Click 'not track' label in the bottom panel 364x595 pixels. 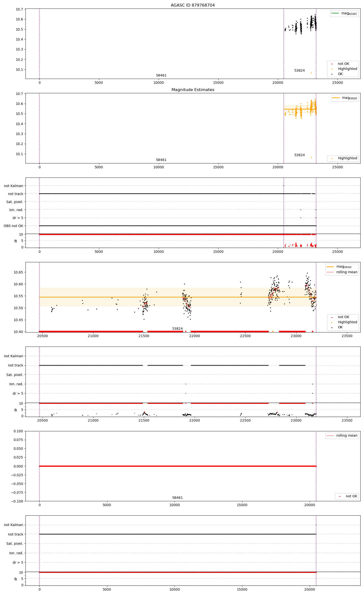coord(16,534)
